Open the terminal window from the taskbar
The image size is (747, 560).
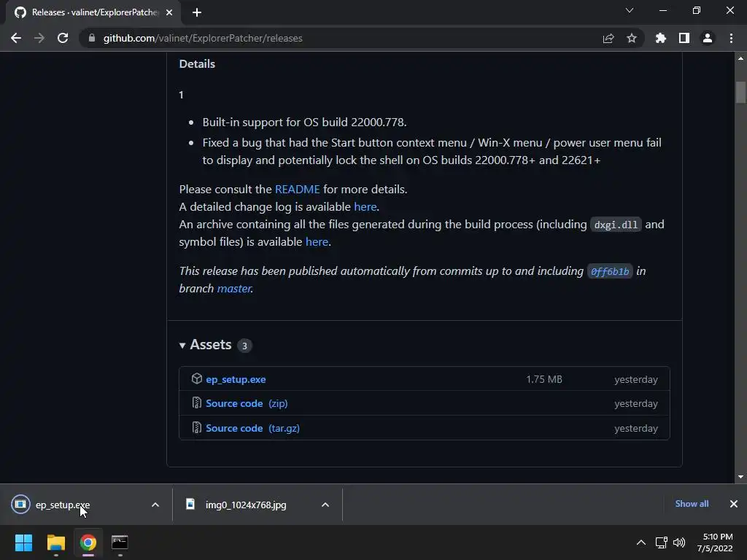click(x=120, y=542)
